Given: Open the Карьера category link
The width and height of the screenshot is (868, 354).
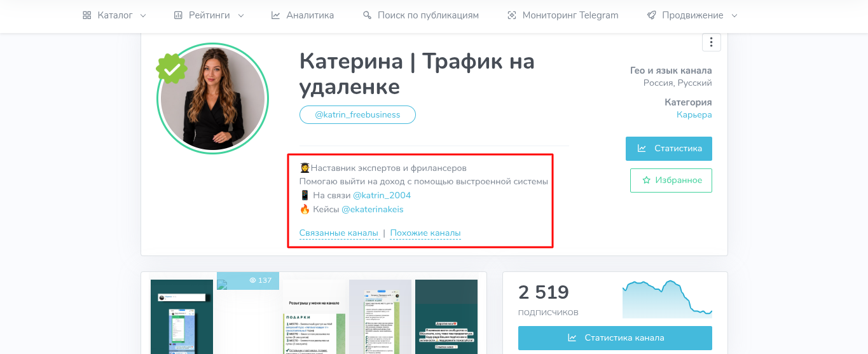Looking at the screenshot, I should (x=694, y=115).
